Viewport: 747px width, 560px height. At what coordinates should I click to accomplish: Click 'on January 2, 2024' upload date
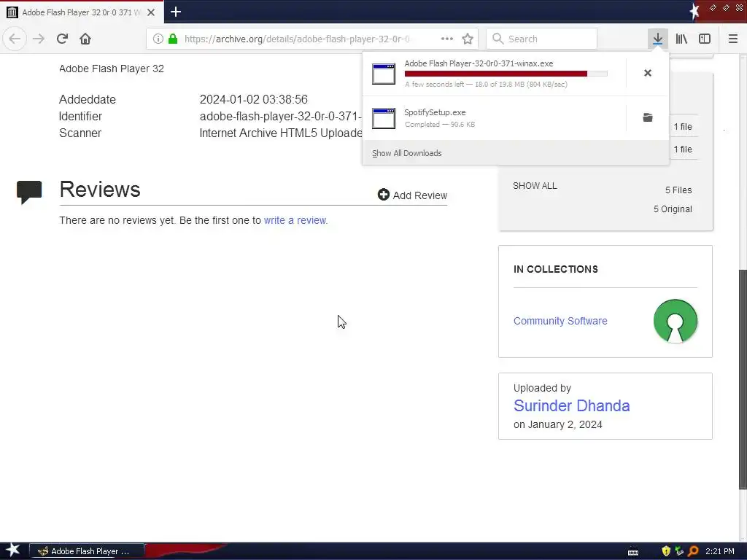pyautogui.click(x=558, y=425)
